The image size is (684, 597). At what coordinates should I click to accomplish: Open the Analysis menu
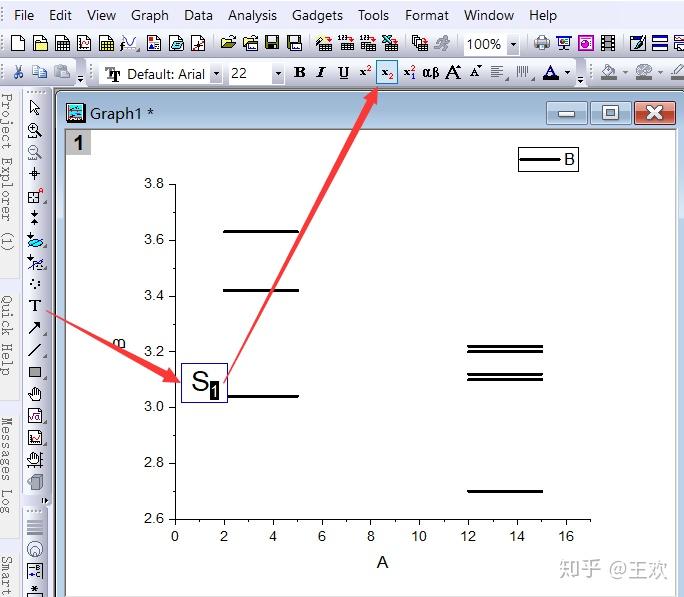click(x=252, y=15)
